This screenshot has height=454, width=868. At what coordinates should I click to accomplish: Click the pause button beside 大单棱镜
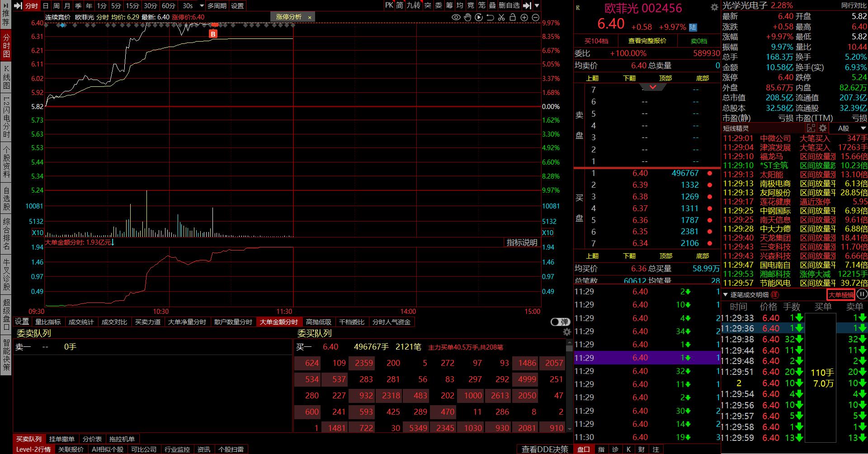coord(862,294)
